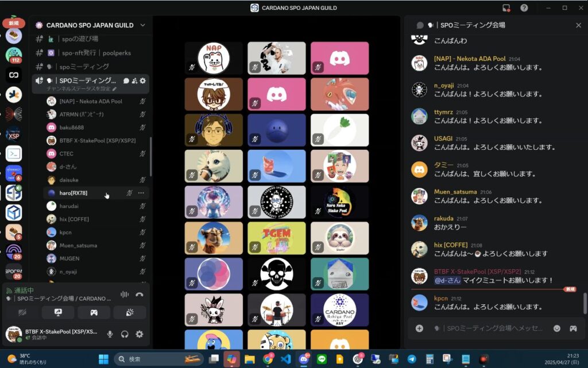This screenshot has height=368, width=588.
Task: Open the inbox icon in title bar
Action: tap(506, 8)
